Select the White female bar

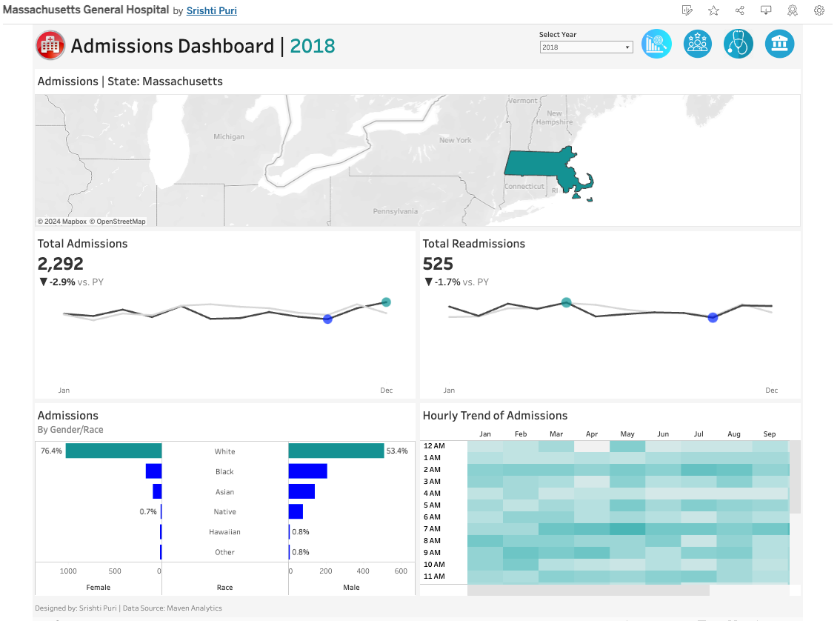tap(113, 451)
